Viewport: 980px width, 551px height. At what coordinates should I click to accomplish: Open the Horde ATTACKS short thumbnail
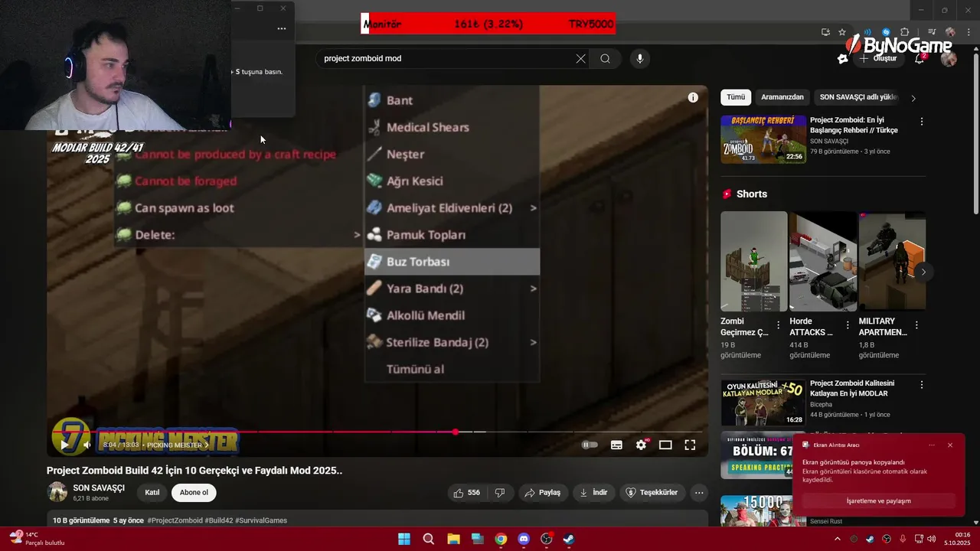click(823, 261)
